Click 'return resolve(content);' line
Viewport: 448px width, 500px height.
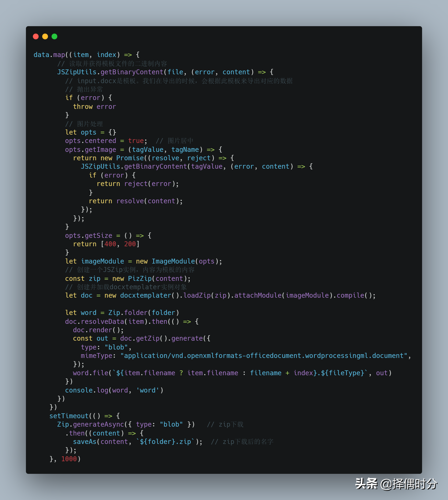(136, 201)
